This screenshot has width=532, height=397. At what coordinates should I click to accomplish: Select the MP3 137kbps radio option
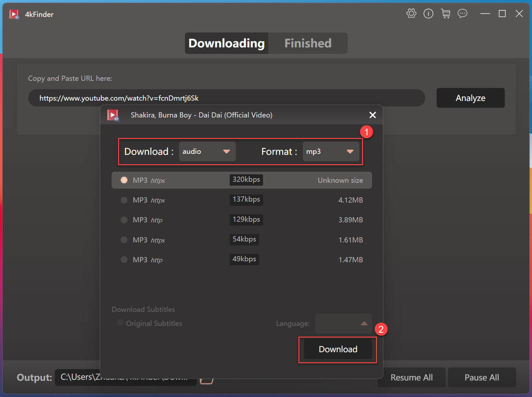tap(124, 200)
